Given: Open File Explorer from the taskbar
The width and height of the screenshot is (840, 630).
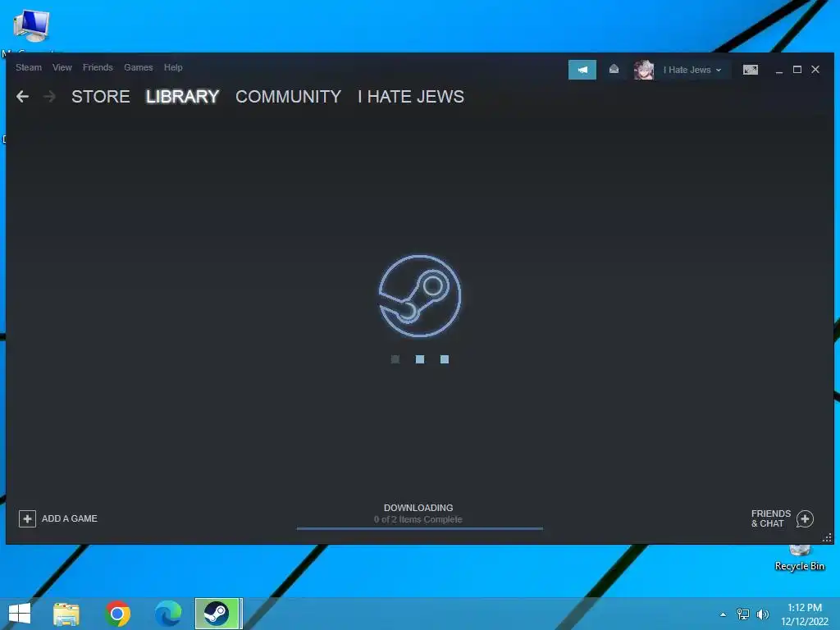Looking at the screenshot, I should (x=66, y=614).
